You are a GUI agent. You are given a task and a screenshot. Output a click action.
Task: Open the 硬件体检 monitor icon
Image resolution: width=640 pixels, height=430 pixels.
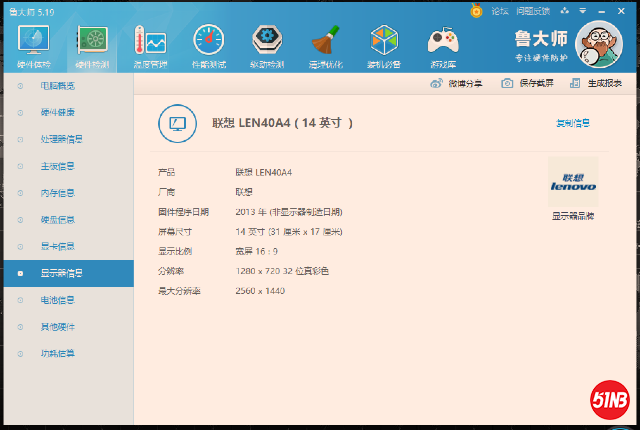coord(34,42)
